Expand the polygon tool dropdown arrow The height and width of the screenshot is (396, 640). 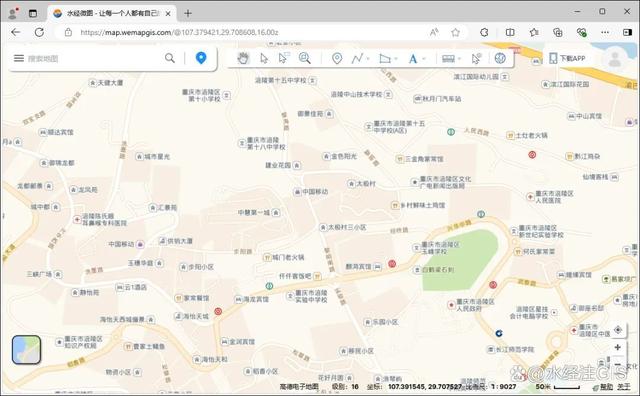click(x=396, y=59)
